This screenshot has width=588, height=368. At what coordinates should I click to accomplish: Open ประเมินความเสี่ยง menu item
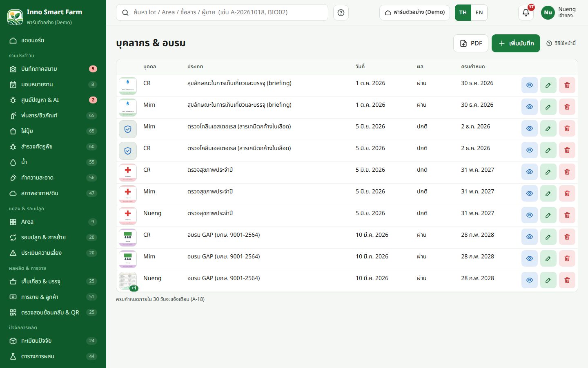[x=53, y=253]
